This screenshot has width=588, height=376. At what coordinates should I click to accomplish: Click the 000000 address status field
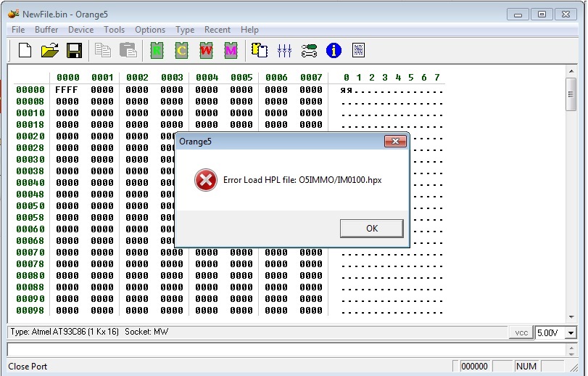point(474,367)
